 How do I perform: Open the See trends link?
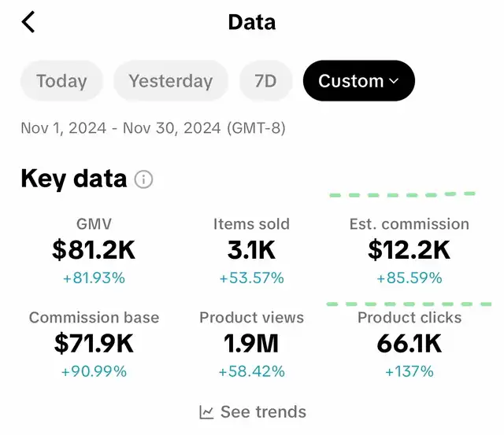click(253, 412)
